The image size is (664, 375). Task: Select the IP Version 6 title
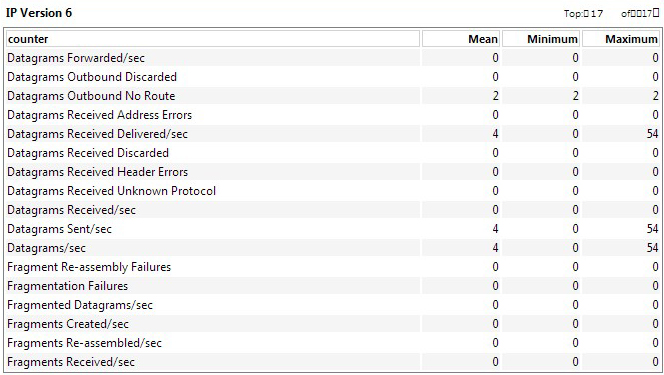(x=39, y=13)
